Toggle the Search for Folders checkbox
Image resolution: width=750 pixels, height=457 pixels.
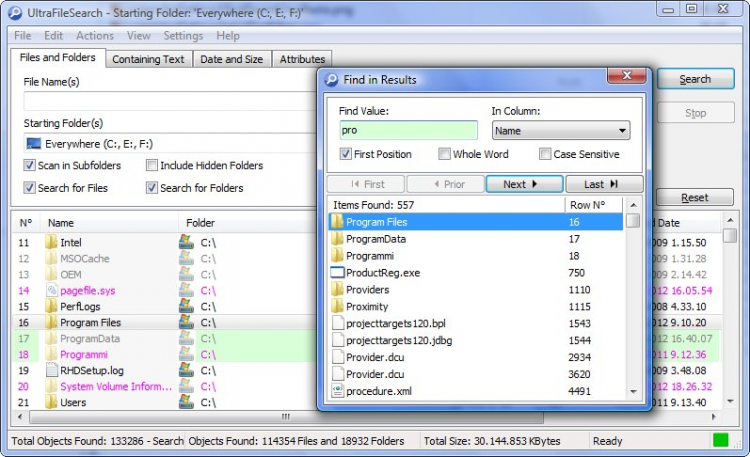152,188
